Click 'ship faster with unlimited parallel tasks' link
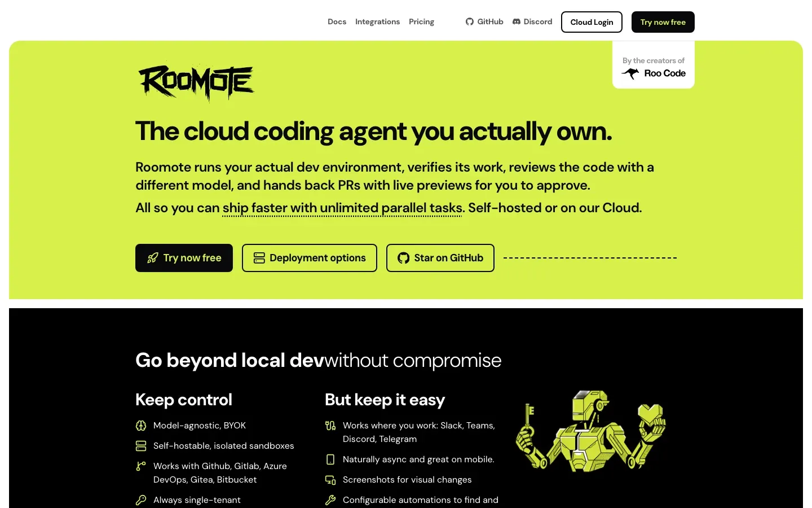Viewport: 812px width, 508px height. (x=342, y=208)
